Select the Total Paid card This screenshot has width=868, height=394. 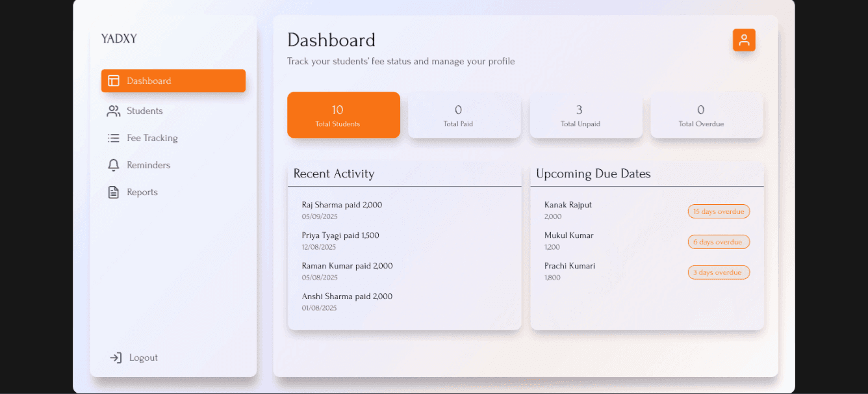click(x=464, y=115)
